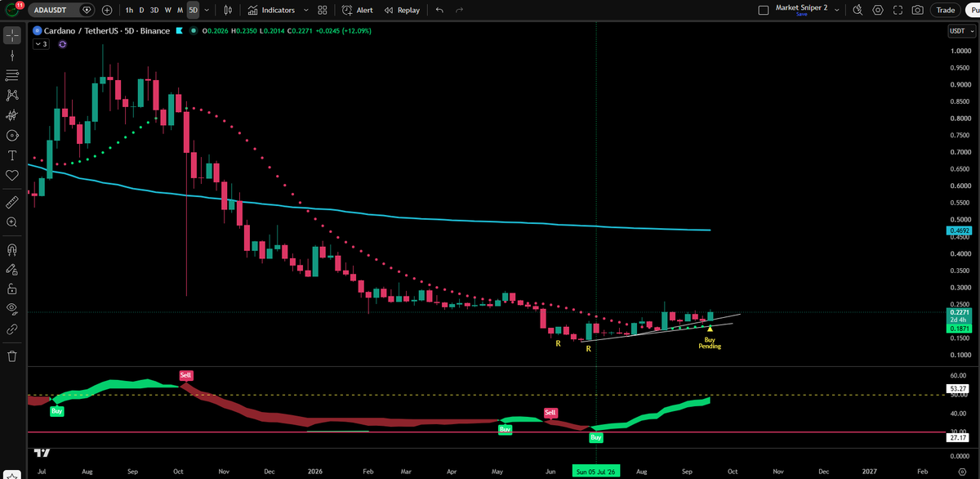980x479 pixels.
Task: Select the Text annotation tool
Action: pos(12,155)
